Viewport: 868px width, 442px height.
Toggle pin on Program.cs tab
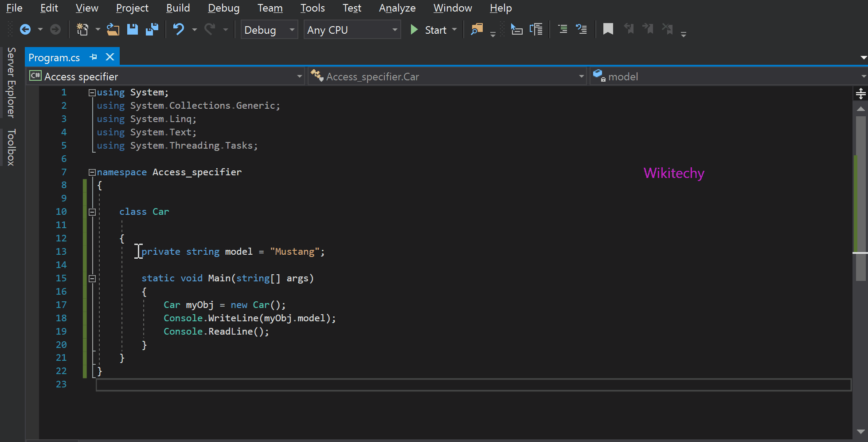point(93,57)
